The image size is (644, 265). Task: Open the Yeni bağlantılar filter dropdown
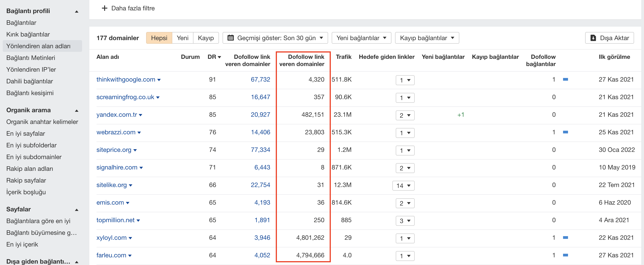point(361,38)
